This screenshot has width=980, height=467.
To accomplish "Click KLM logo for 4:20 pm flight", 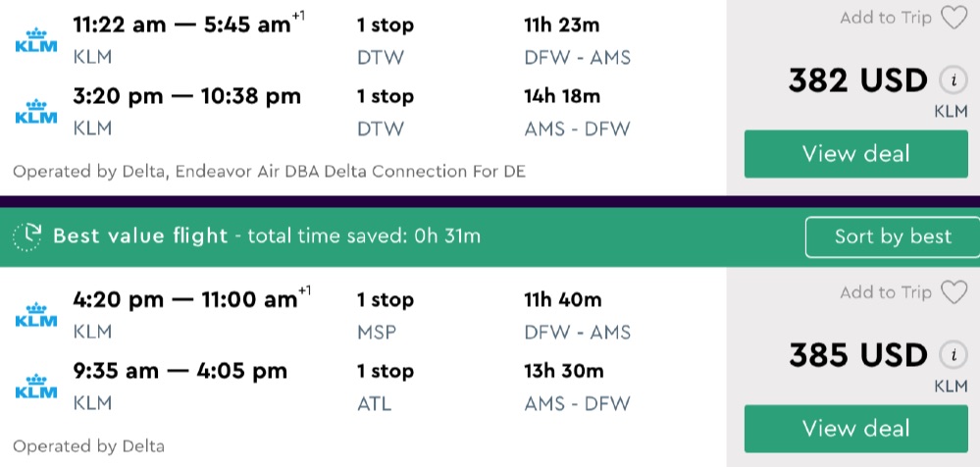I will point(38,315).
